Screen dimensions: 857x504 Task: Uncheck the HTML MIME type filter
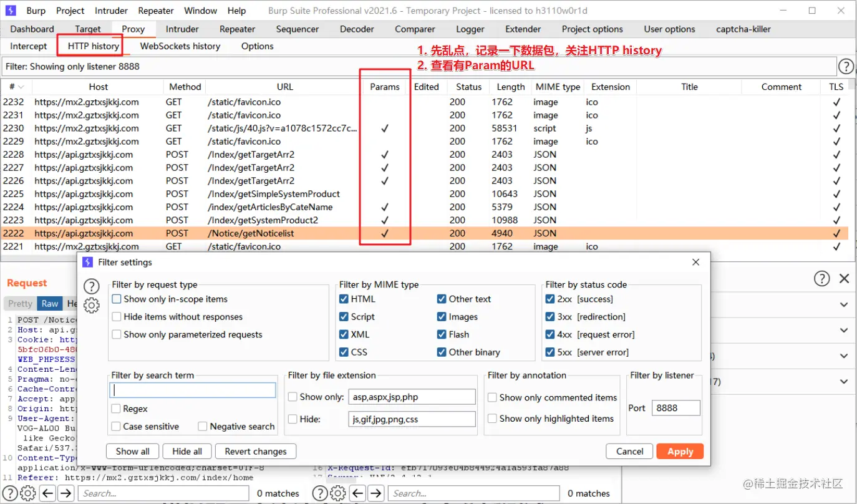point(344,299)
